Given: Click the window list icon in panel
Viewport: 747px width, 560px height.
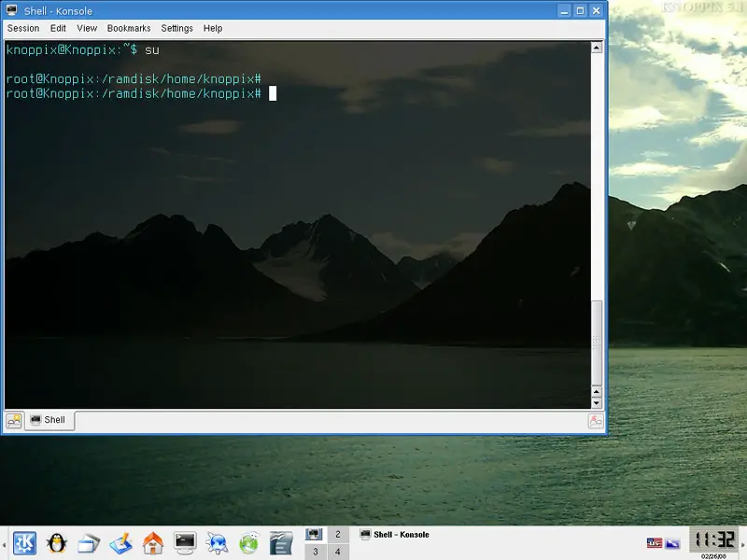Looking at the screenshot, I should (89, 542).
